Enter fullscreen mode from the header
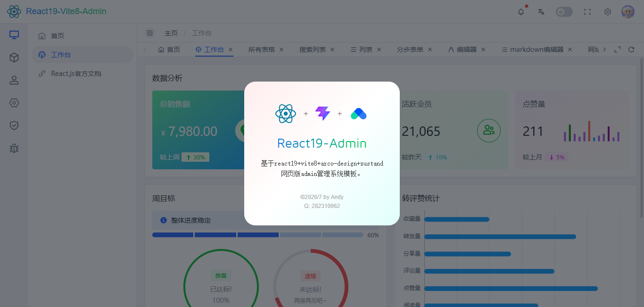The image size is (644, 307). click(x=587, y=12)
